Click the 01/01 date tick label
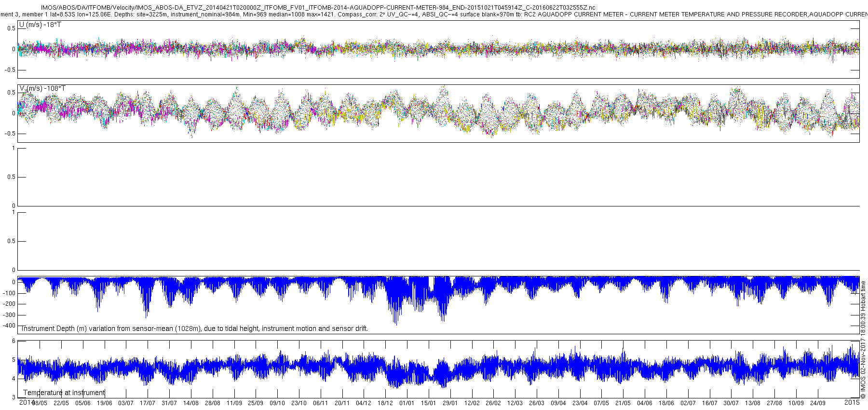 pos(407,403)
